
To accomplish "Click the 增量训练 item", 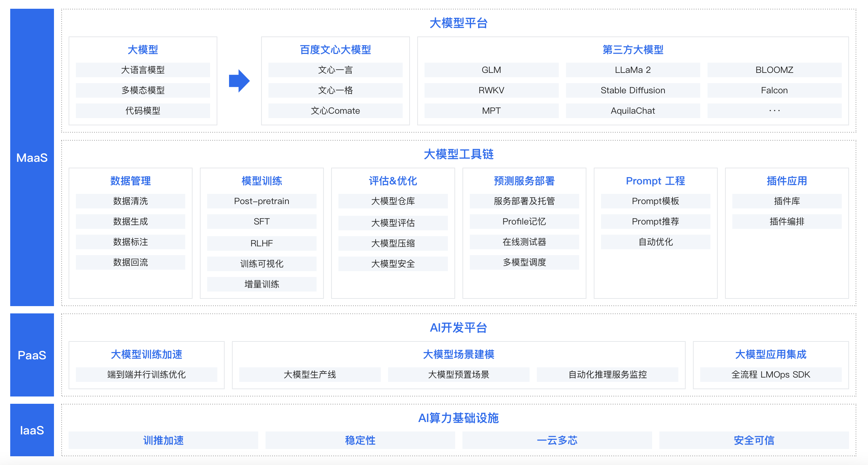I will [x=262, y=284].
